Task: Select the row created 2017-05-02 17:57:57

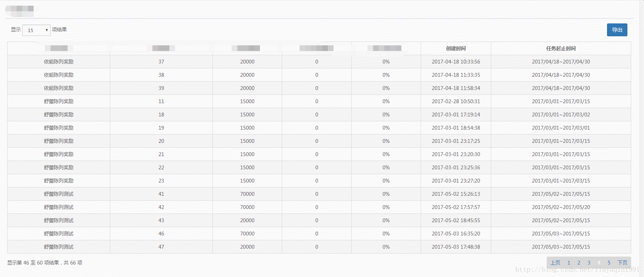Action: click(x=319, y=207)
